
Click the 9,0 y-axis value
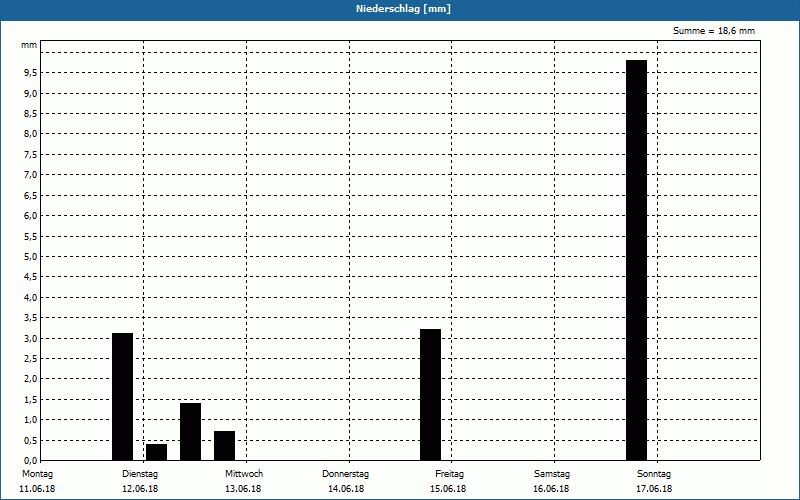coord(30,93)
